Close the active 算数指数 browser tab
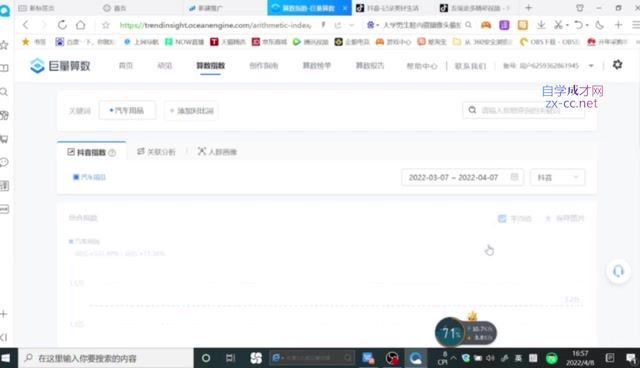This screenshot has width=640, height=368. (345, 8)
